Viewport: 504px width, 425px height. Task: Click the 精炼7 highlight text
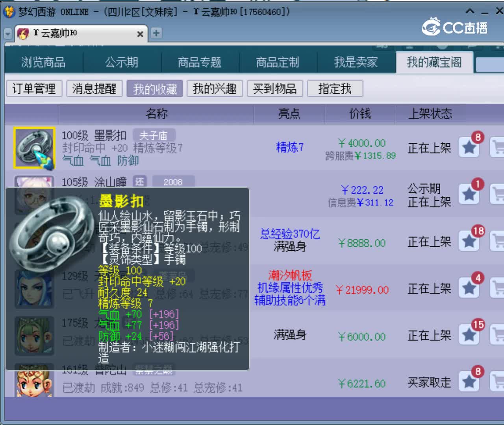(x=290, y=148)
